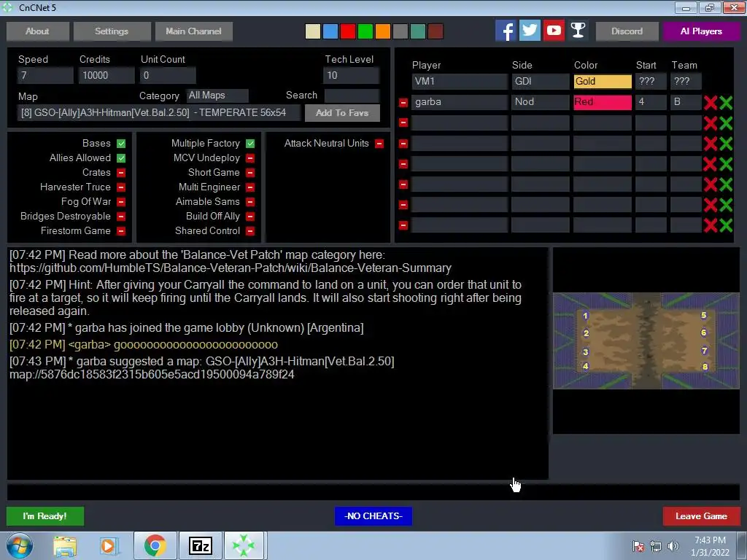
Task: Open the Discord link button
Action: [x=627, y=31]
